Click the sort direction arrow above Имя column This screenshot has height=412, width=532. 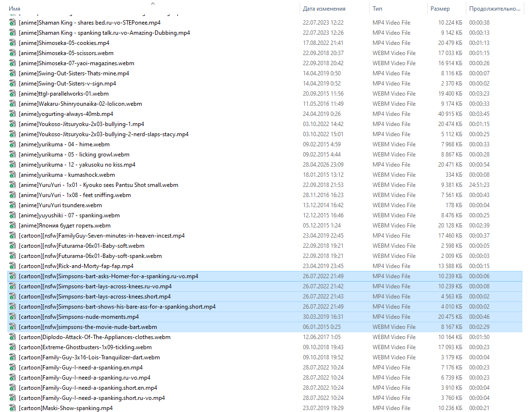pyautogui.click(x=153, y=3)
